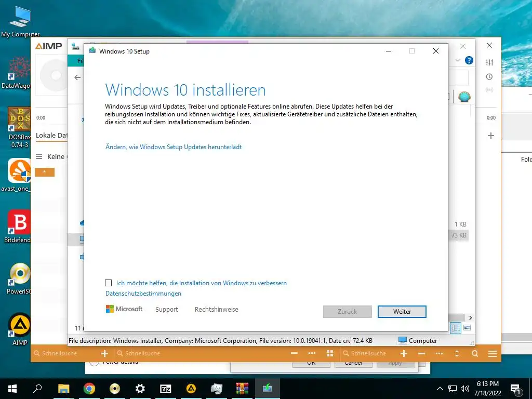Click the help question mark in File Explorer
Viewport: 532px width, 399px height.
point(469,60)
